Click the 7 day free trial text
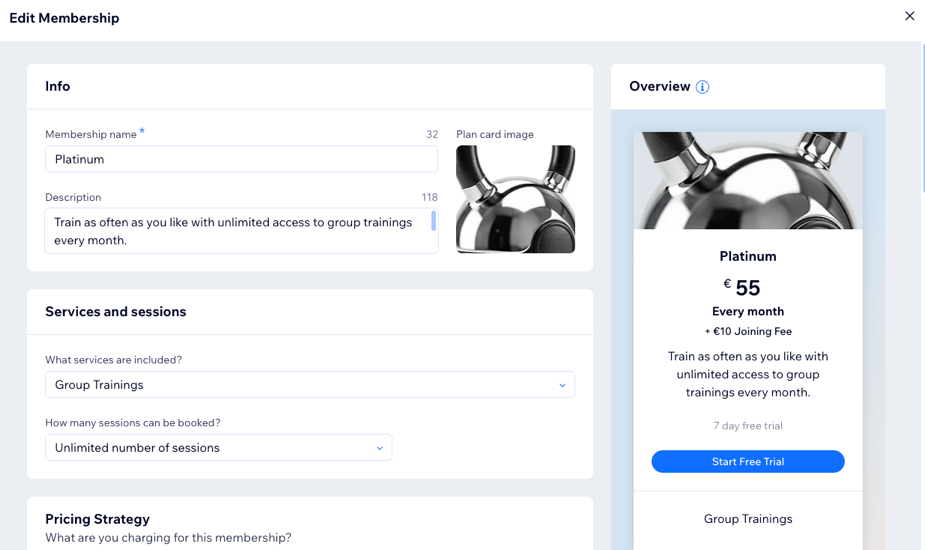 (748, 426)
